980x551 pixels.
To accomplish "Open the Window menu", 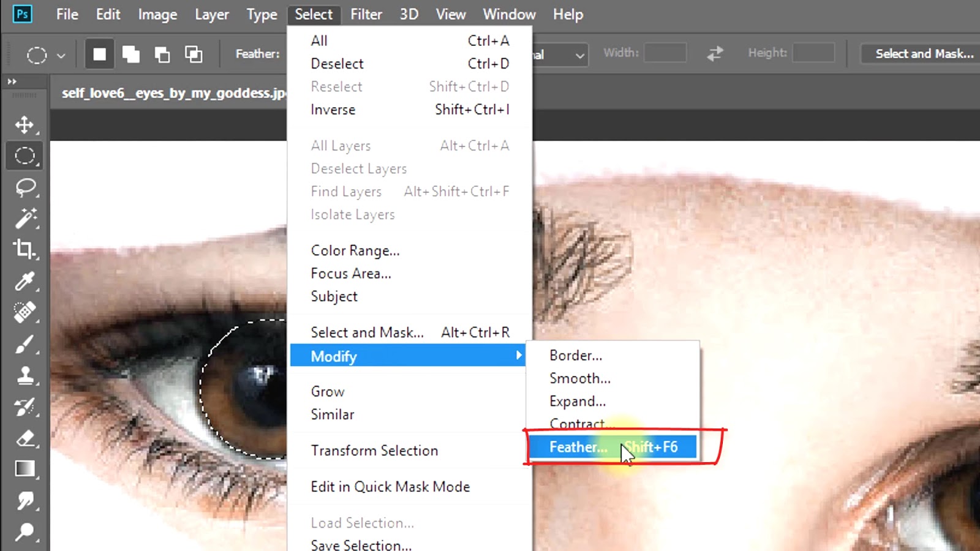I will pos(509,14).
